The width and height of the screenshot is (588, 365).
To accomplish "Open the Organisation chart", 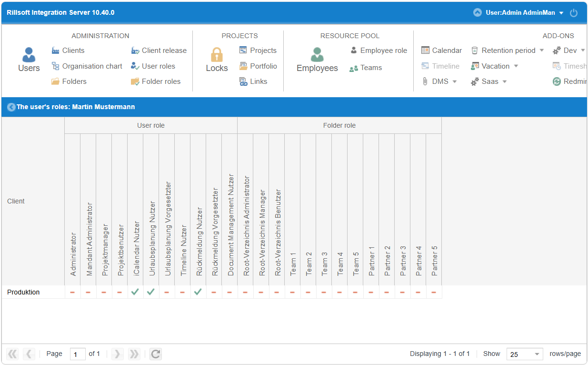I will pyautogui.click(x=87, y=66).
